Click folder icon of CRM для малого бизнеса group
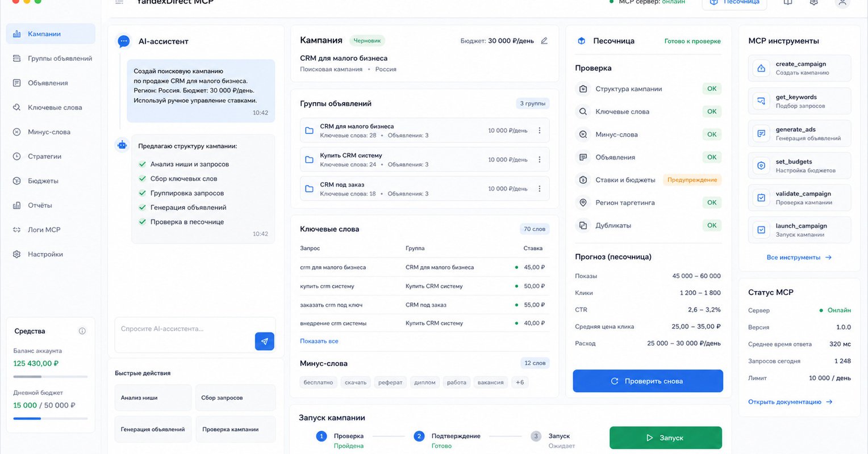This screenshot has width=868, height=454. [310, 131]
